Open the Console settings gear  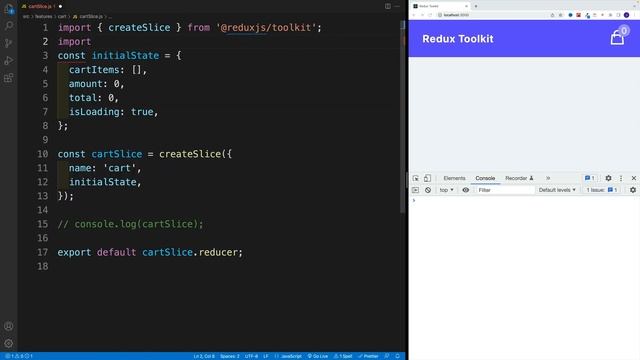point(633,190)
